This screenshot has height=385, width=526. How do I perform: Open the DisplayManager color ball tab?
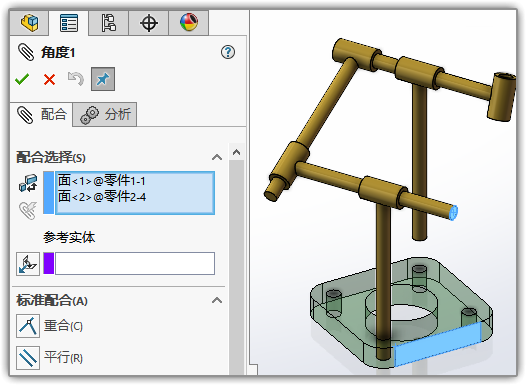189,23
